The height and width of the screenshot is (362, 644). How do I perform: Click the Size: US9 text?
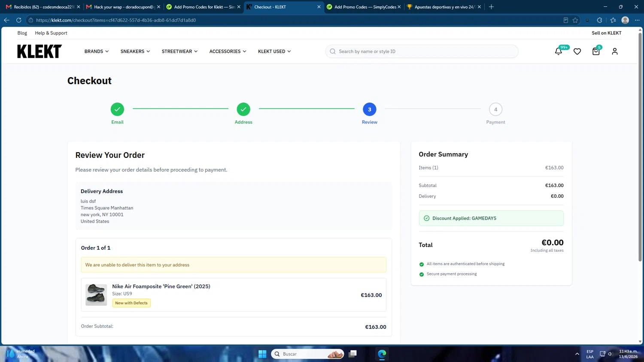tap(122, 294)
